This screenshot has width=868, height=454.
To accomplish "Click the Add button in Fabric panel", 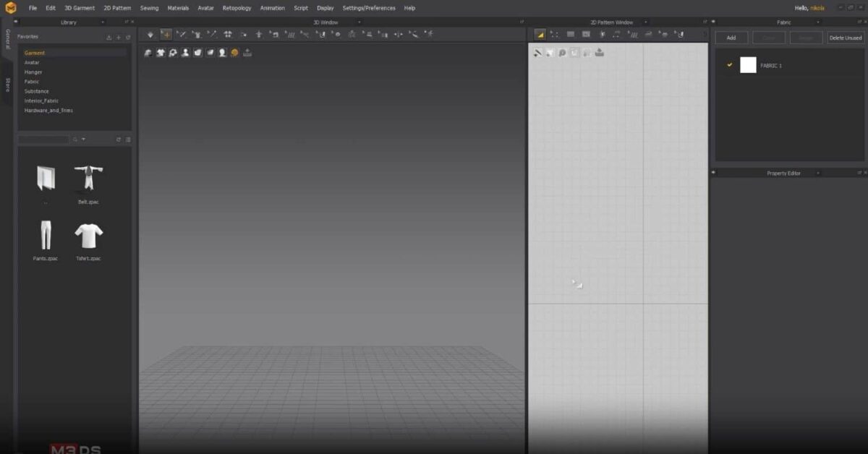I will (x=731, y=37).
